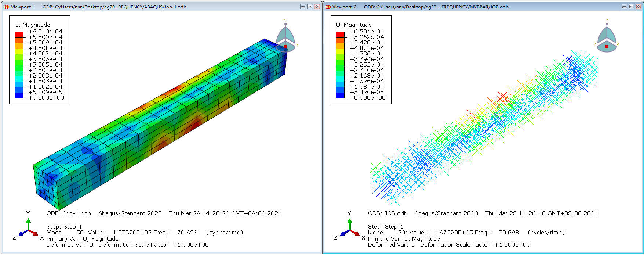Click Mode 50 frequency line in Viewport 2
Screen dimensions: 644x255
(x=466, y=233)
